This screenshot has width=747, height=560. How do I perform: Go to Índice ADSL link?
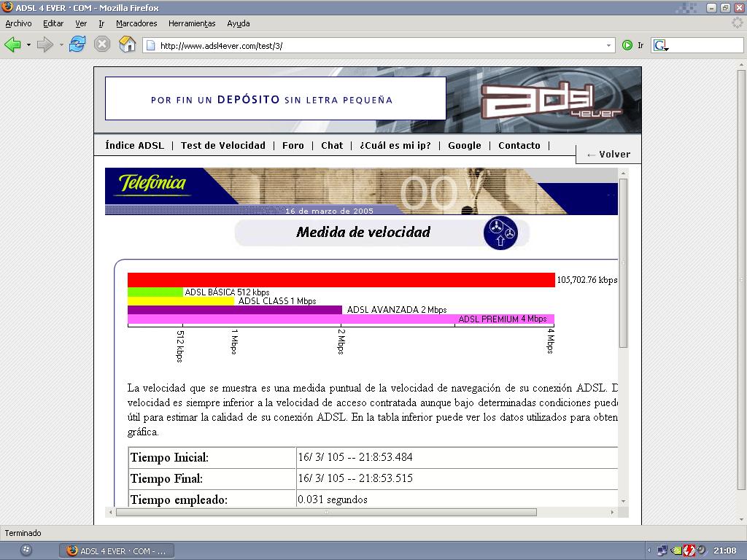coord(134,146)
